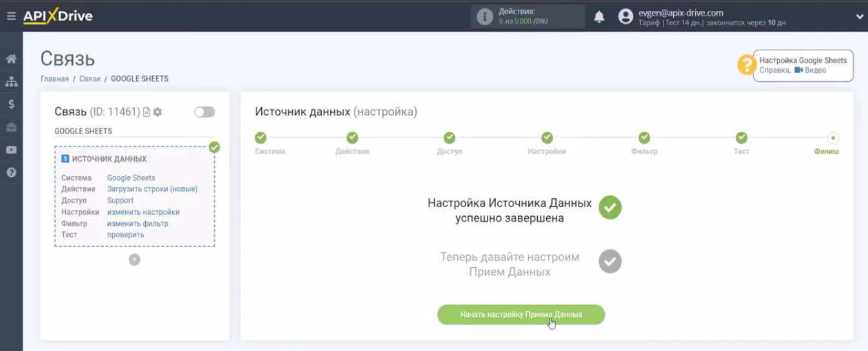Go to Home sidebar icon
Image resolution: width=868 pixels, height=351 pixels.
11,59
